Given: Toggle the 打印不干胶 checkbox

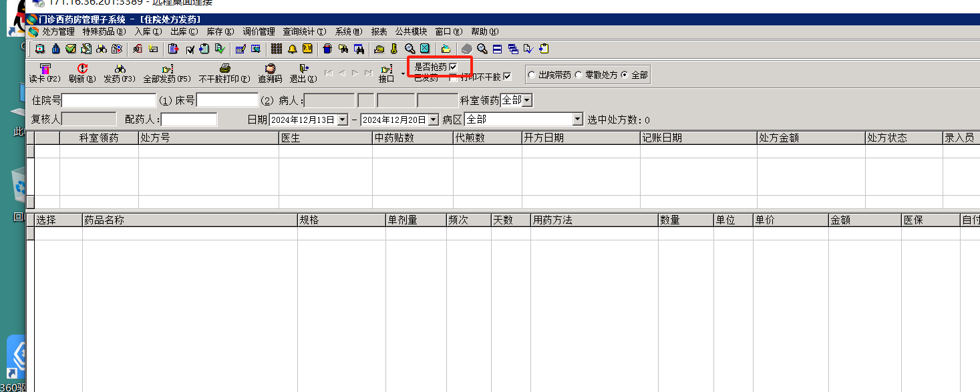Looking at the screenshot, I should 507,77.
